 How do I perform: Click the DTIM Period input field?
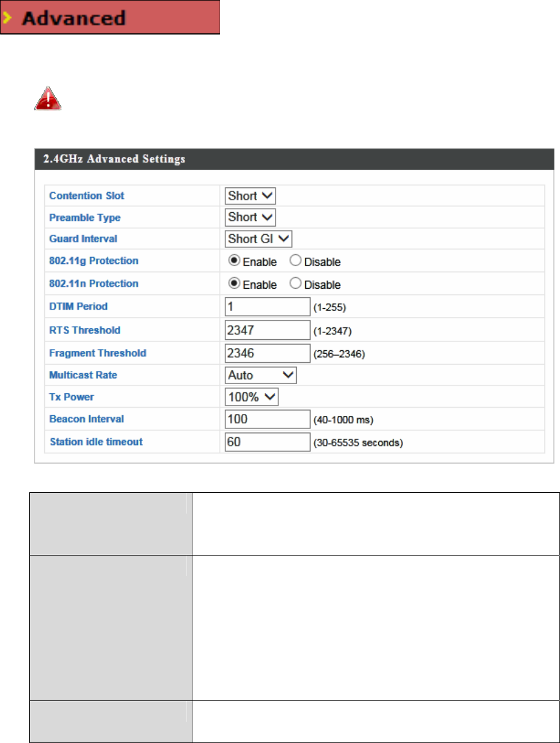(267, 307)
